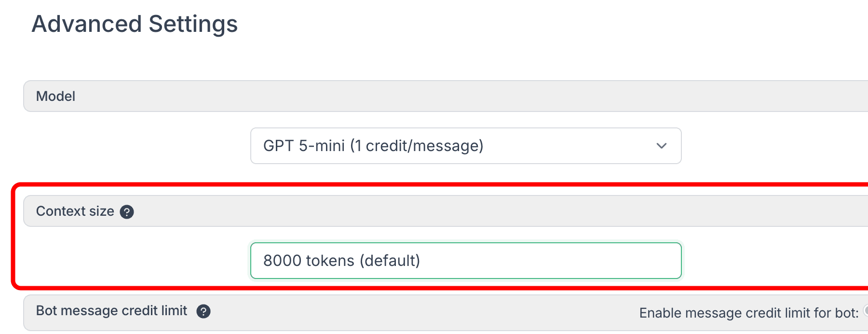The width and height of the screenshot is (868, 334).
Task: Click the Context size help icon
Action: (x=127, y=212)
